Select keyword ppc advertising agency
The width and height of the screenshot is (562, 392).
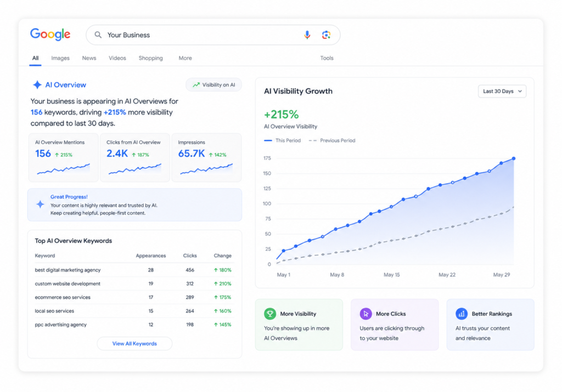[60, 325]
